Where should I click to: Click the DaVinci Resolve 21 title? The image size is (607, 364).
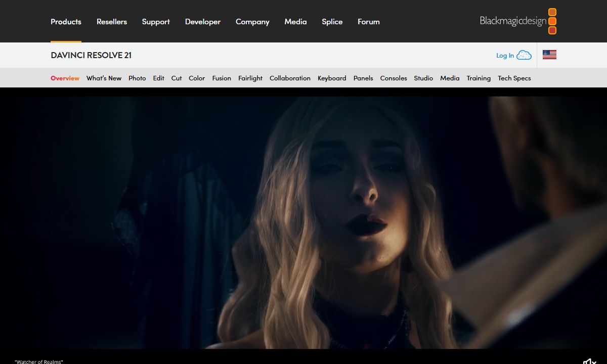[91, 55]
